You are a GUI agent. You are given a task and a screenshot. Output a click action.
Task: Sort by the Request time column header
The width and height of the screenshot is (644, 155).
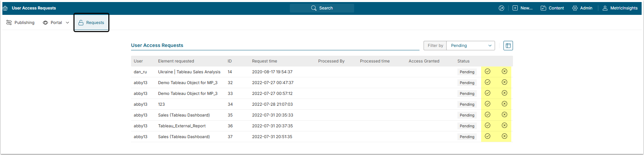coord(264,61)
